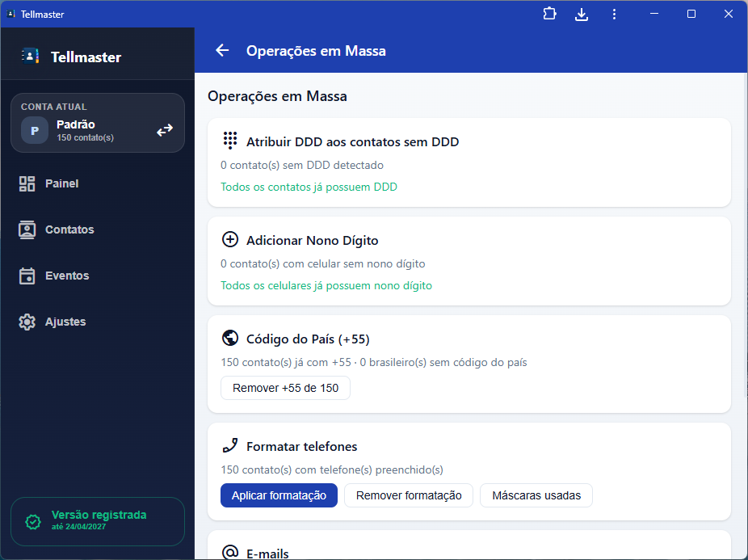Click the globe icon for Código do País
This screenshot has width=748, height=560.
tap(230, 339)
